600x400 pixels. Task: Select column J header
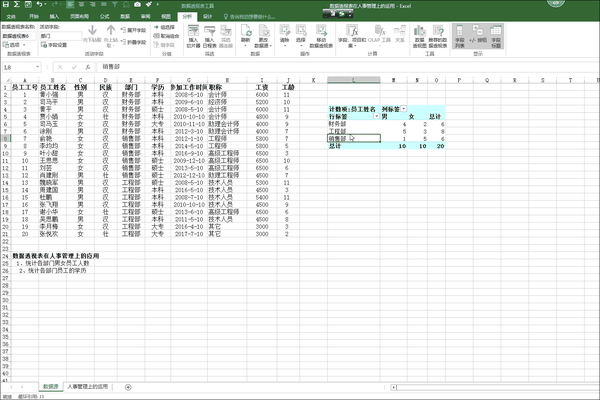(x=288, y=80)
